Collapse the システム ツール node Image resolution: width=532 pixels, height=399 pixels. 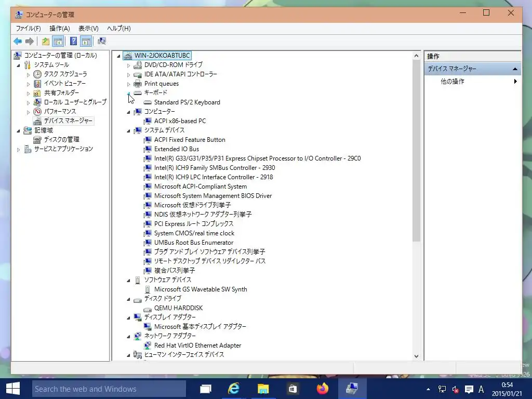pos(19,65)
